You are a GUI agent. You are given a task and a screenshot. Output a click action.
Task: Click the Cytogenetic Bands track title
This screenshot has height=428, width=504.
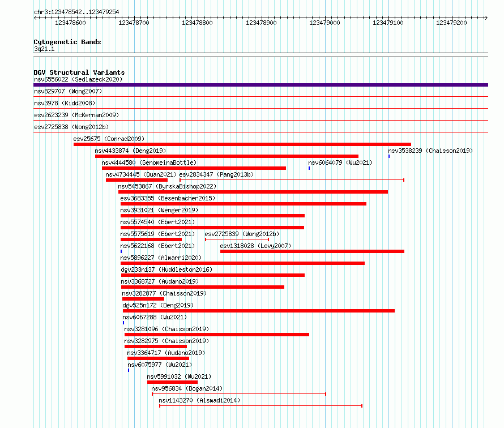67,42
